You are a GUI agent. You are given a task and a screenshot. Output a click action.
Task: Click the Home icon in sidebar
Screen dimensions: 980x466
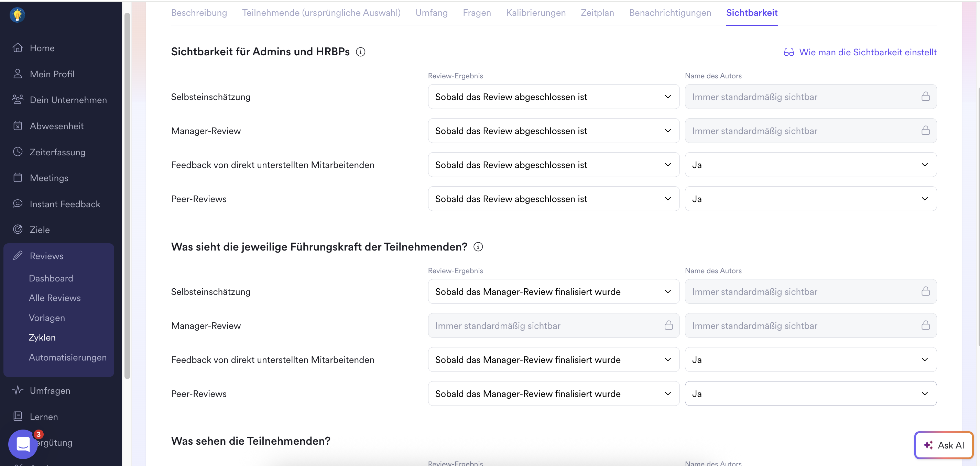click(18, 48)
